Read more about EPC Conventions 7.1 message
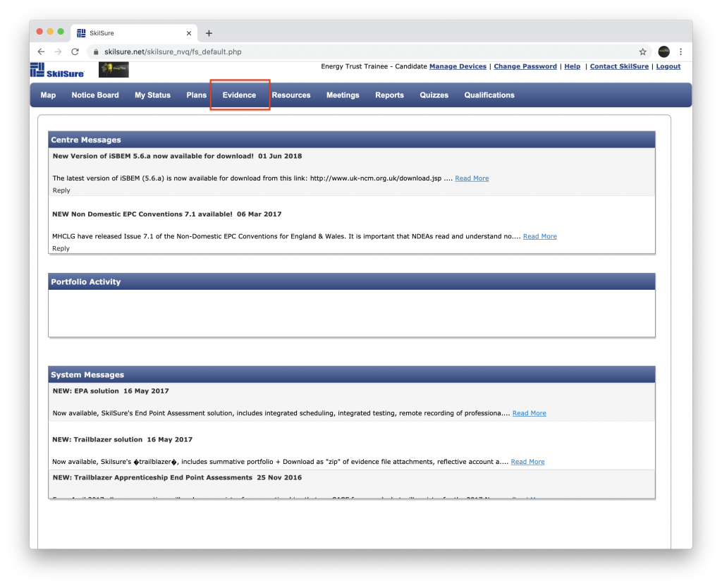The height and width of the screenshot is (588, 722). click(539, 236)
